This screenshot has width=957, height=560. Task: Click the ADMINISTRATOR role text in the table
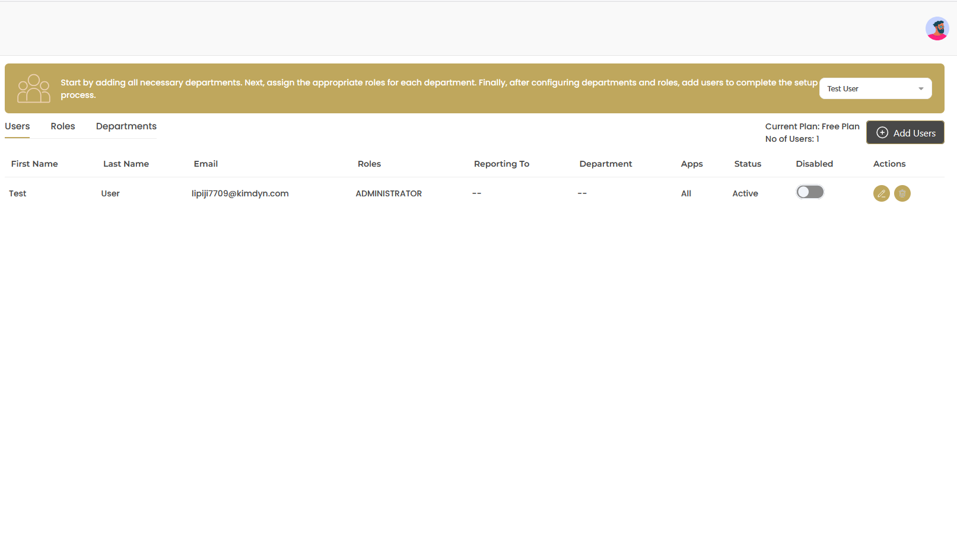[389, 193]
